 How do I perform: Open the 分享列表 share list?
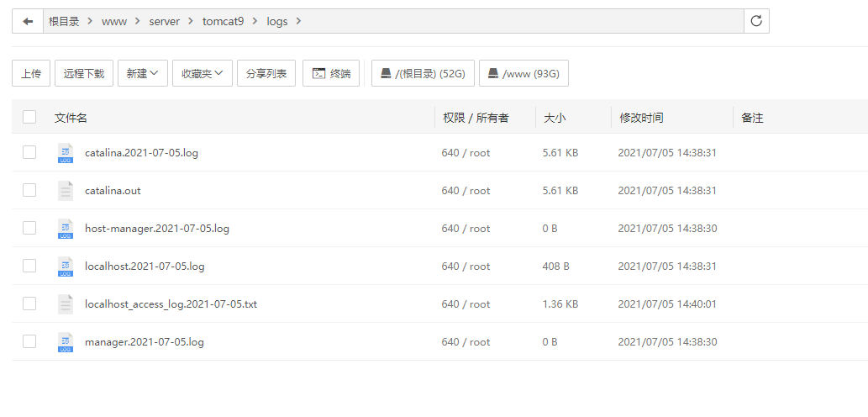coord(266,73)
